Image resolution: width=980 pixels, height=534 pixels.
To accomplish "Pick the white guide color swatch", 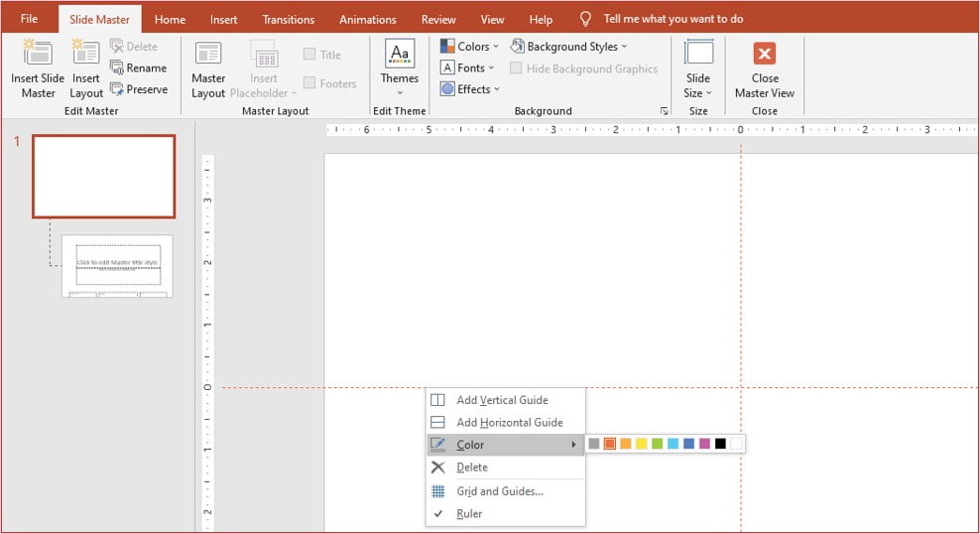I will point(736,444).
